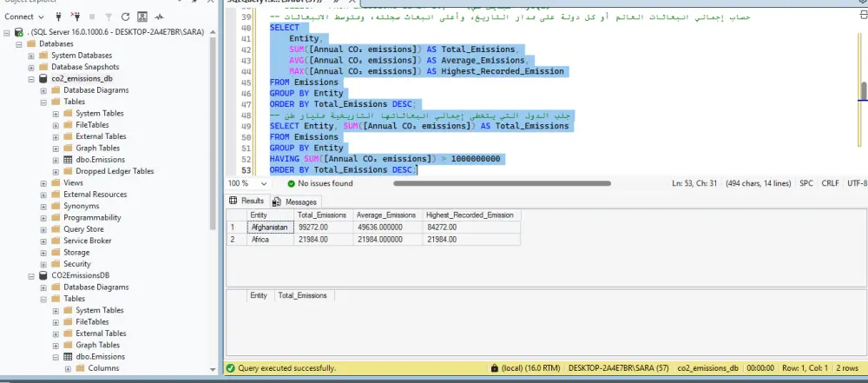Click the Columns folder icon
This screenshot has width=868, height=383.
(80, 368)
